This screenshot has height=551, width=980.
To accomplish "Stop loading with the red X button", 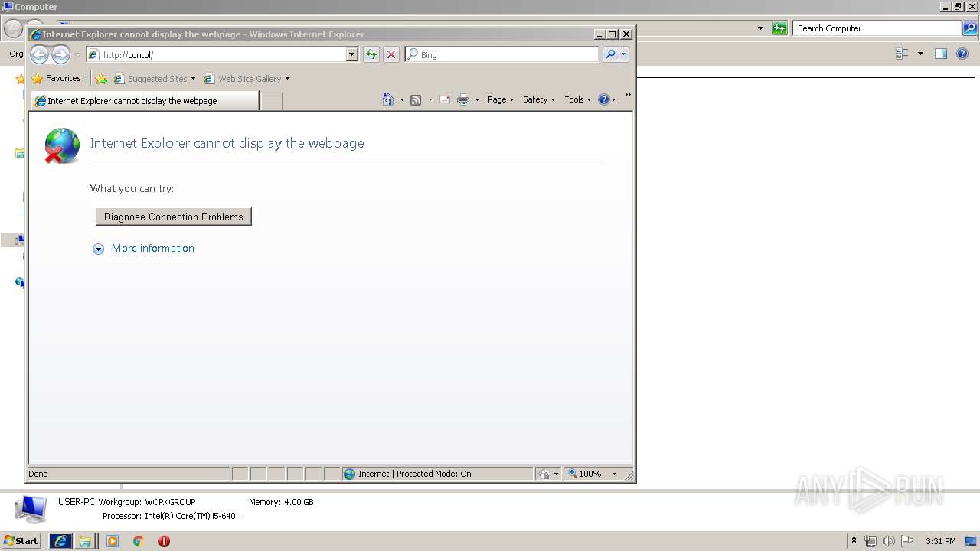I will (x=391, y=54).
